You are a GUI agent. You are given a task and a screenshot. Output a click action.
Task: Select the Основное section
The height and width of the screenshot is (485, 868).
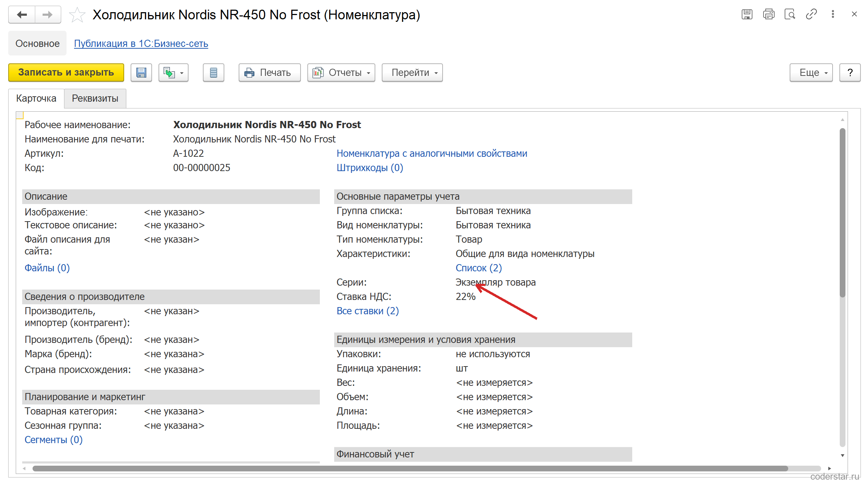[x=38, y=43]
